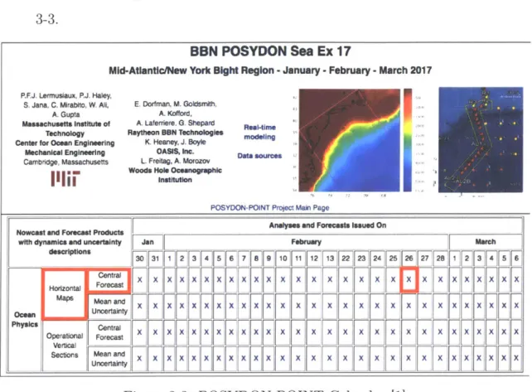Click the vertical depth color bar
The height and width of the screenshot is (392, 532).
pyautogui.click(x=408, y=140)
